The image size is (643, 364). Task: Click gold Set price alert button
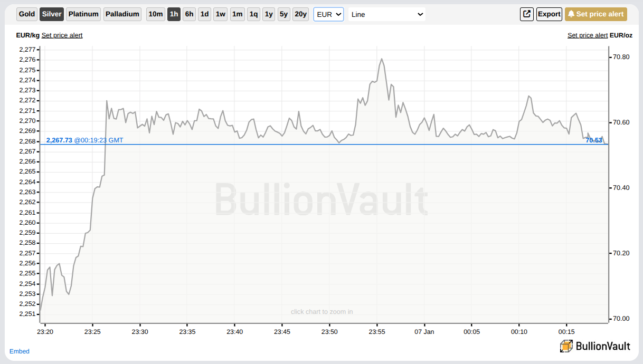click(x=596, y=14)
